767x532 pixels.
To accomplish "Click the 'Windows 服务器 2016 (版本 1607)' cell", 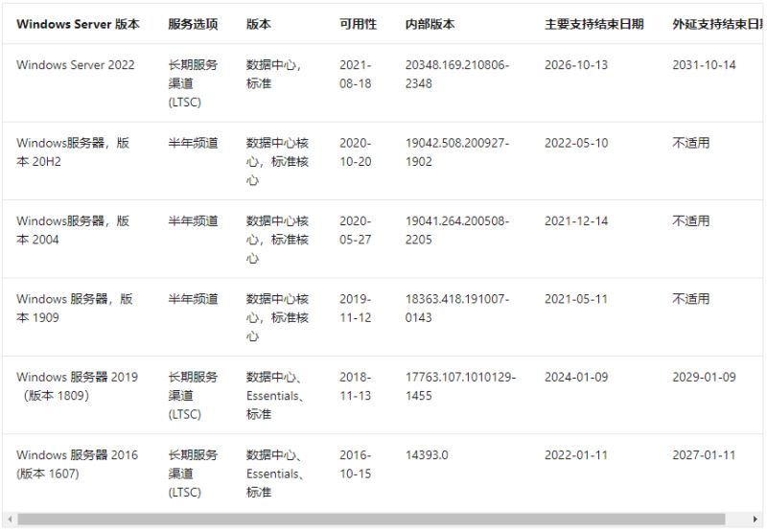I will pyautogui.click(x=78, y=464).
